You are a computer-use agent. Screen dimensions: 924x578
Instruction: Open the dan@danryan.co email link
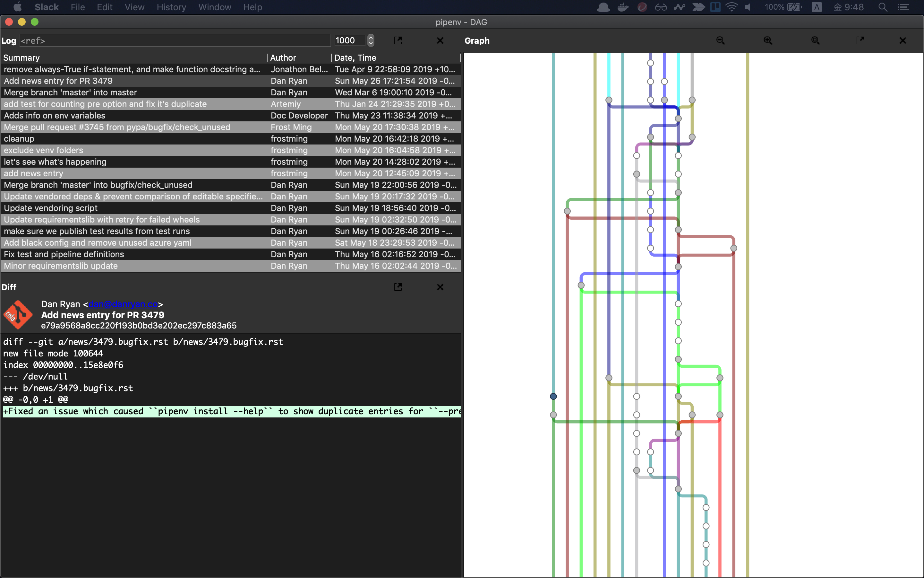click(x=123, y=304)
